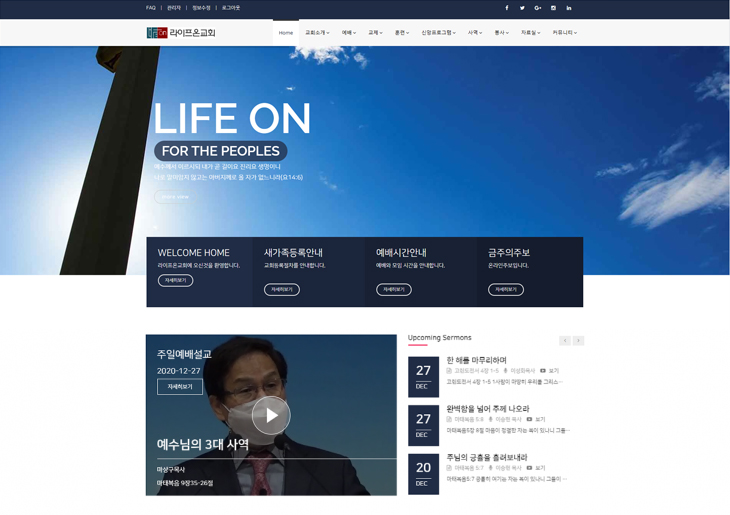The height and width of the screenshot is (515, 730).
Task: Click the WELCOME HOME heading
Action: click(x=194, y=253)
